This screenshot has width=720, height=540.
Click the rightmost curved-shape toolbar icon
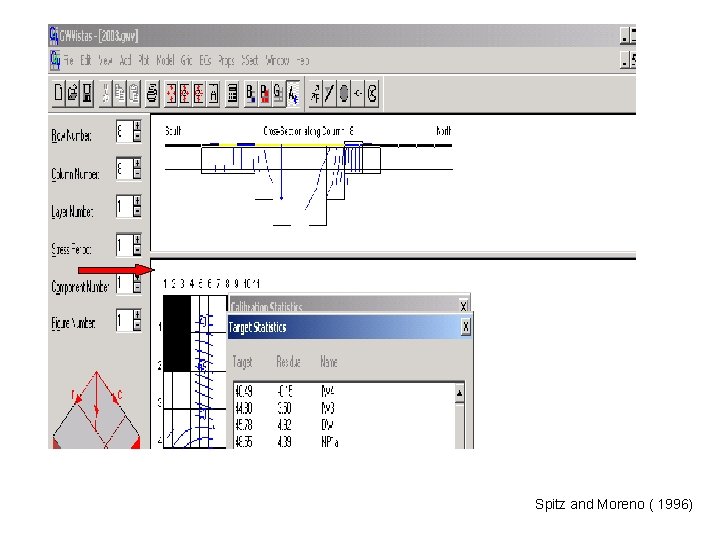[x=372, y=94]
